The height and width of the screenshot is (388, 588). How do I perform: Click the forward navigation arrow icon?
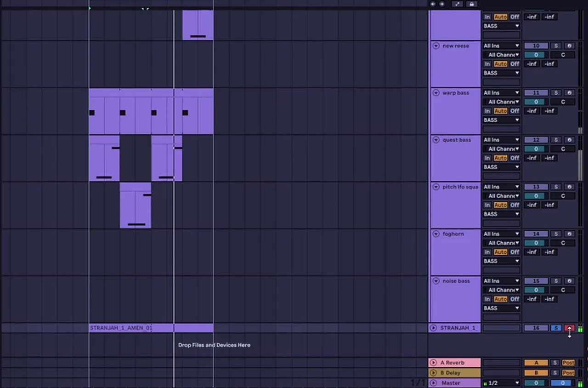(442, 4)
